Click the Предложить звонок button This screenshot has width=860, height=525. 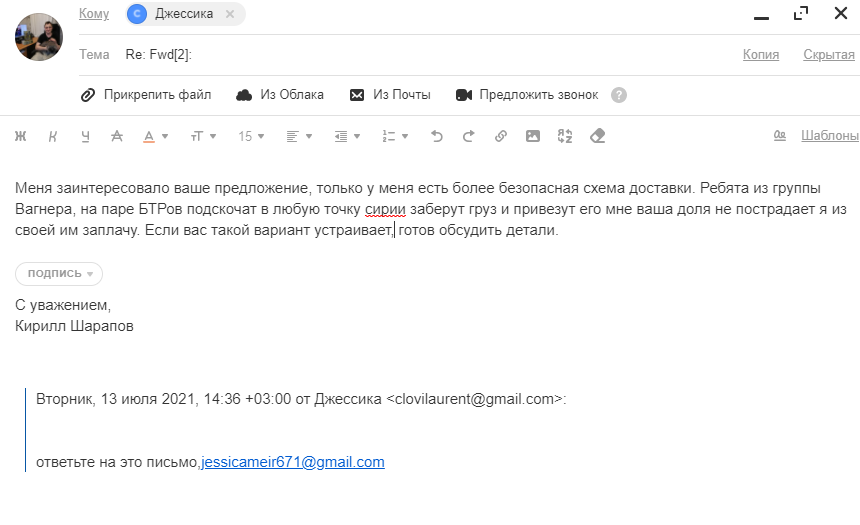tap(527, 95)
